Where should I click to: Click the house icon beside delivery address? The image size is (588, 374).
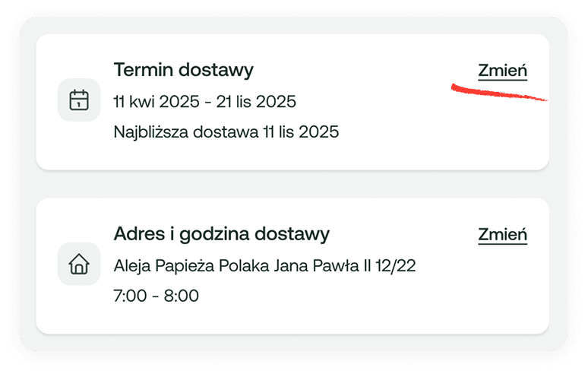click(79, 264)
